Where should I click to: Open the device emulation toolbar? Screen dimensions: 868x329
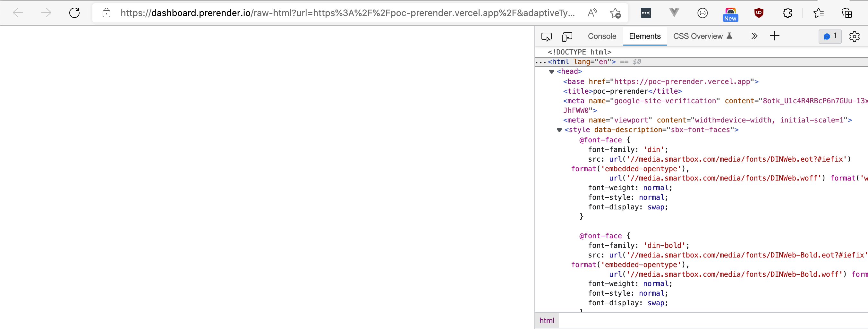point(567,36)
